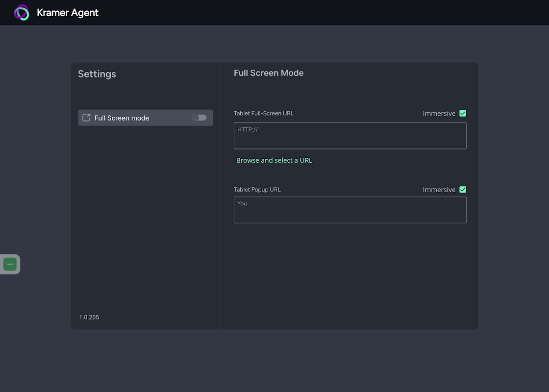The width and height of the screenshot is (549, 392).
Task: Open the green floating three-dots button
Action: [10, 264]
